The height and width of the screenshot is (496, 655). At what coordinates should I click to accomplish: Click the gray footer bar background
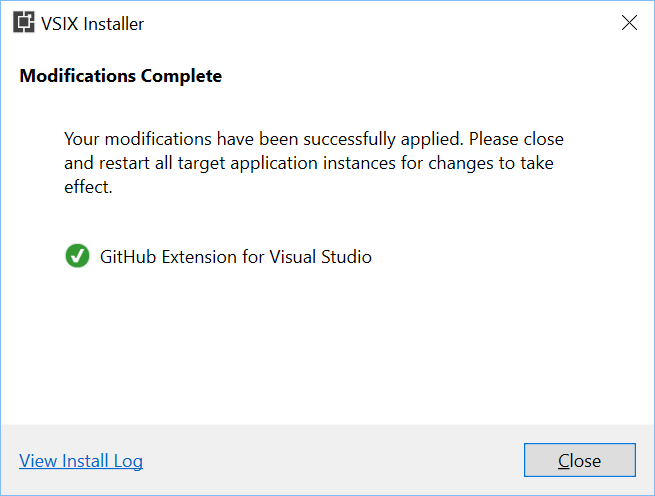(x=330, y=460)
